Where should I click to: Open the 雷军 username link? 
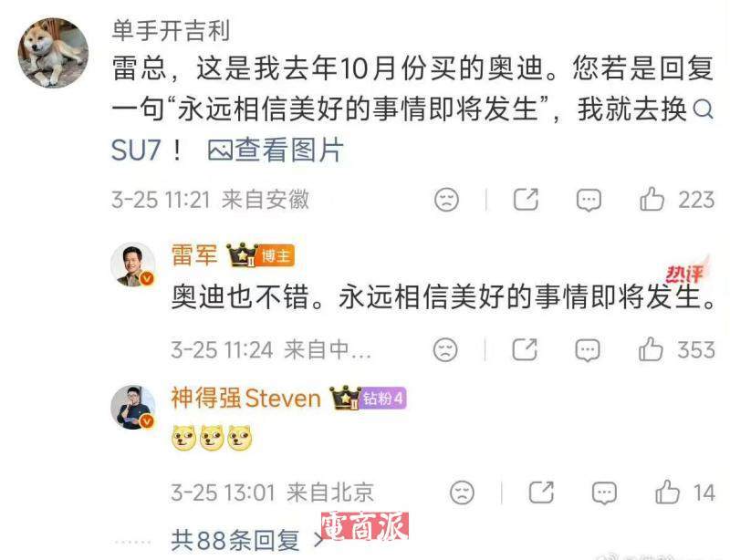(194, 255)
